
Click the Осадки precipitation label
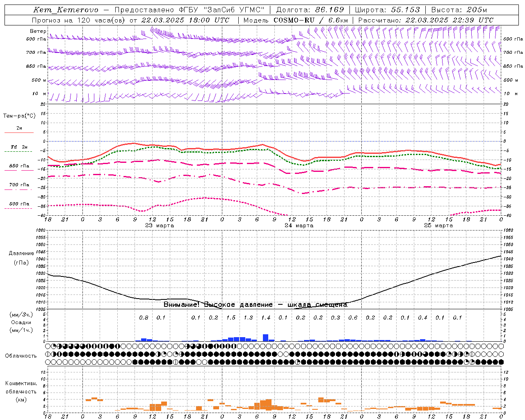(x=21, y=322)
